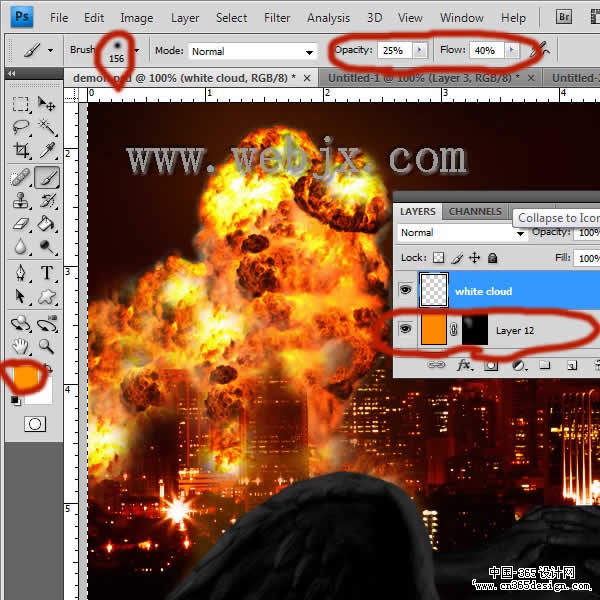The image size is (600, 600).
Task: Open the Flow slider arrow
Action: pos(512,50)
